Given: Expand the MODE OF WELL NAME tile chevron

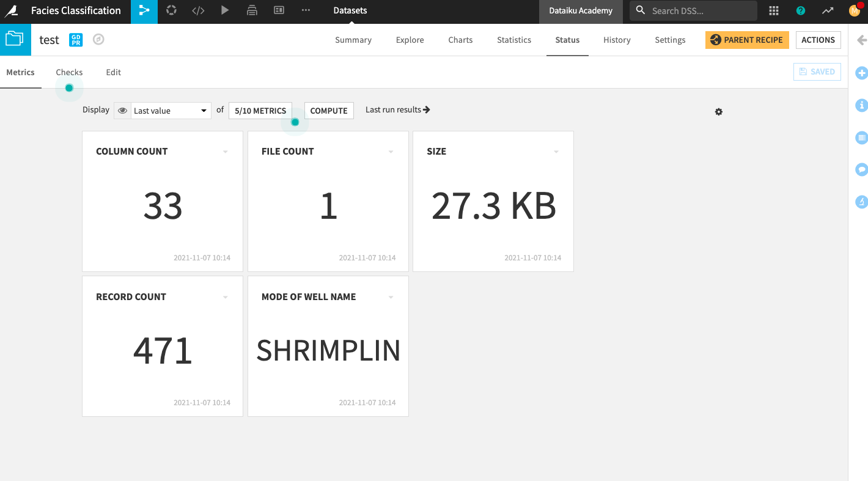Looking at the screenshot, I should click(391, 296).
